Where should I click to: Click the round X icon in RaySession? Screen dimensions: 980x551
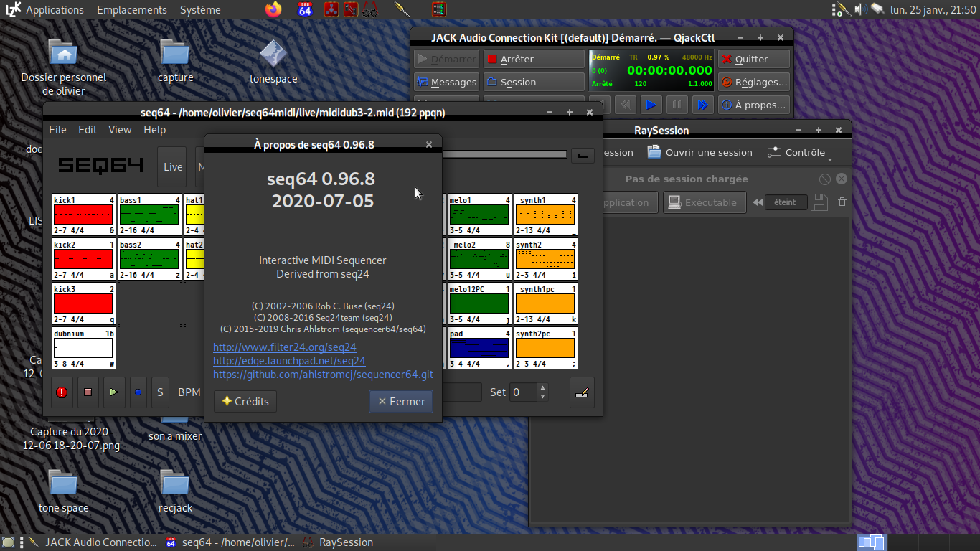(x=842, y=179)
